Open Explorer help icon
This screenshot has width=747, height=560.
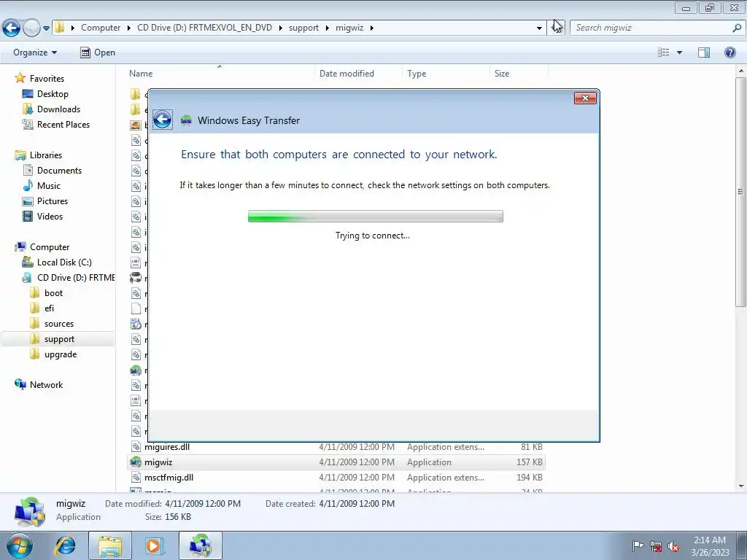[729, 52]
